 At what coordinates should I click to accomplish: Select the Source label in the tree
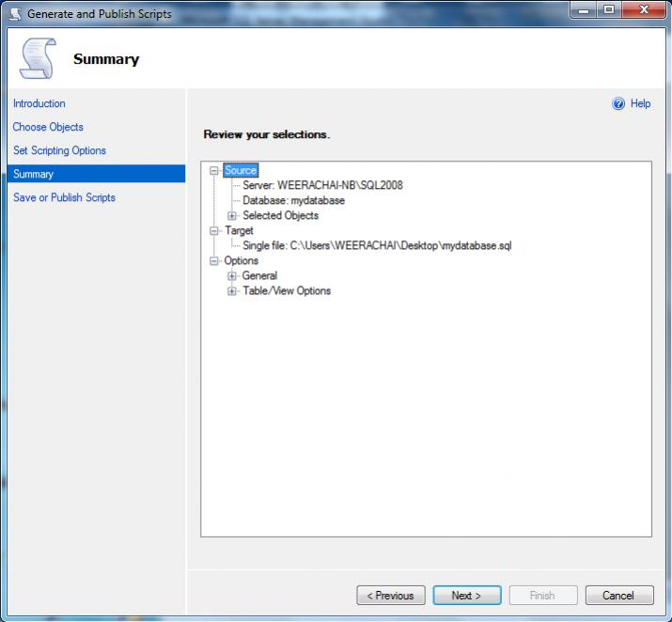pos(241,170)
